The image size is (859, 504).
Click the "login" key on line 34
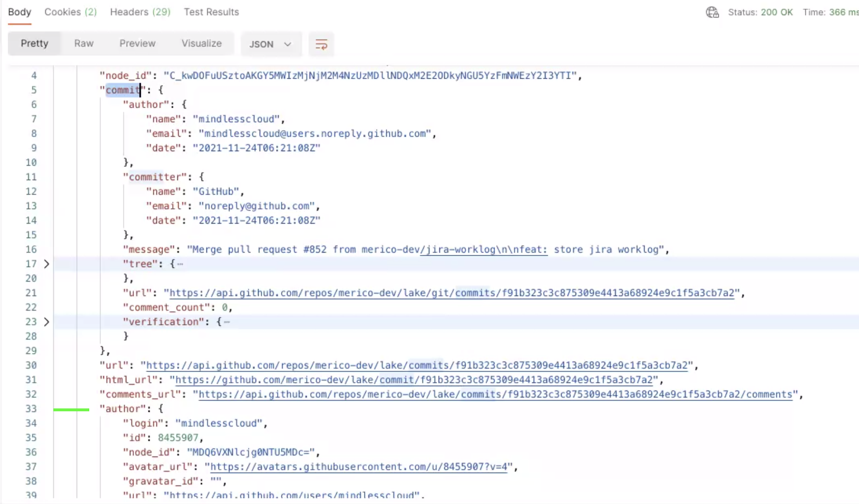pos(143,423)
